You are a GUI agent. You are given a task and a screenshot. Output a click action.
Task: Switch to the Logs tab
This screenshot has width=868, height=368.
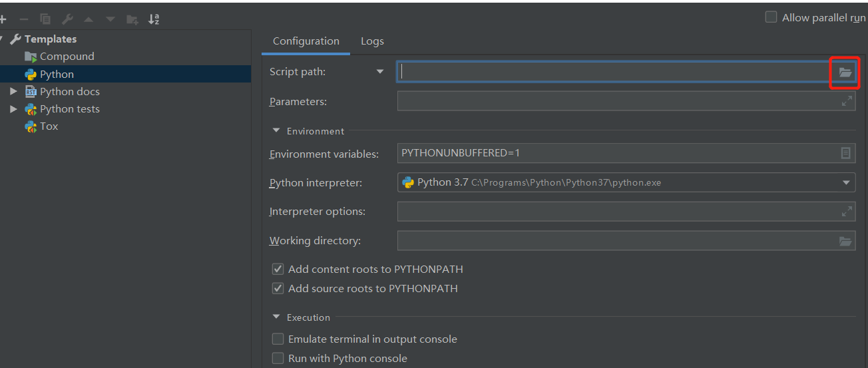pos(372,41)
